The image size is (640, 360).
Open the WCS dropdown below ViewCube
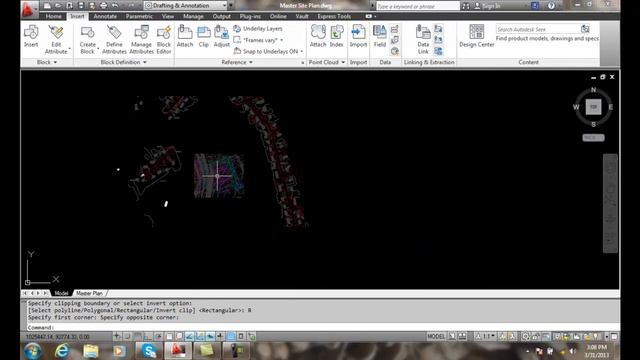[593, 138]
